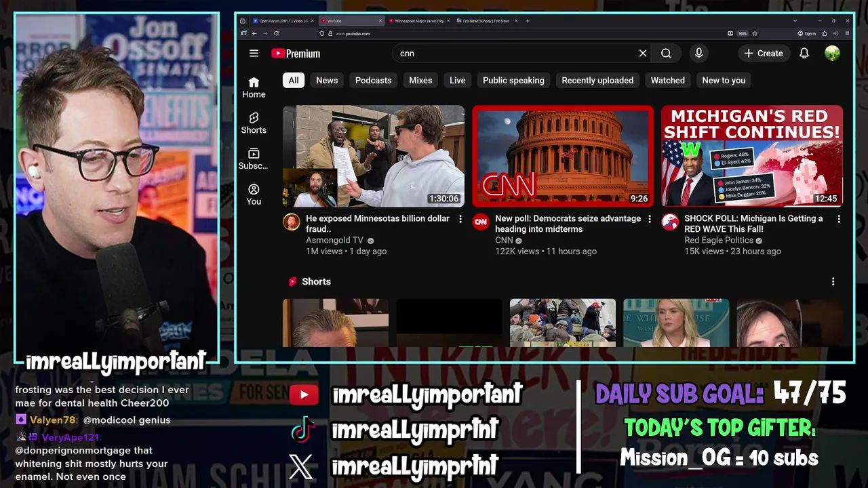Play the Michigan's Red Shift thumbnail
This screenshot has height=488, width=868.
[x=752, y=156]
